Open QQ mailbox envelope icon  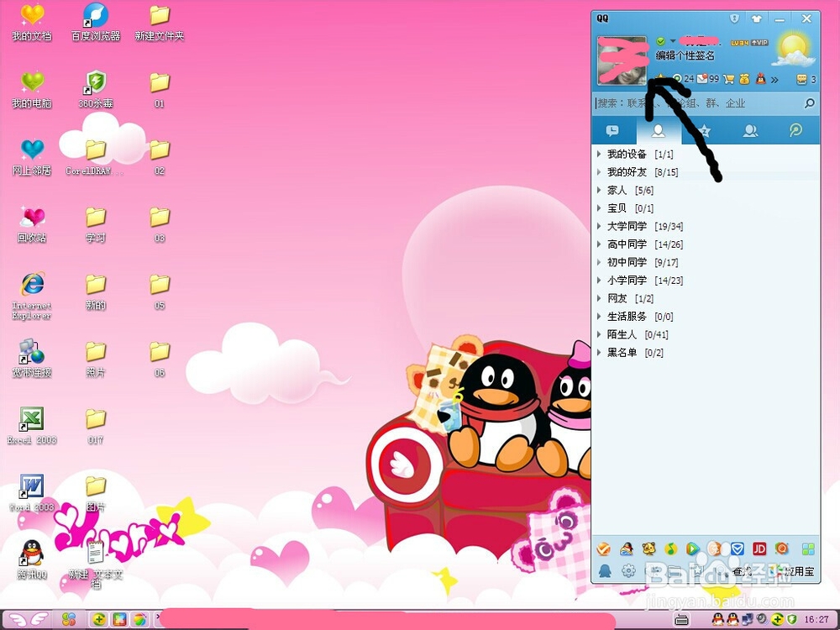tap(701, 79)
